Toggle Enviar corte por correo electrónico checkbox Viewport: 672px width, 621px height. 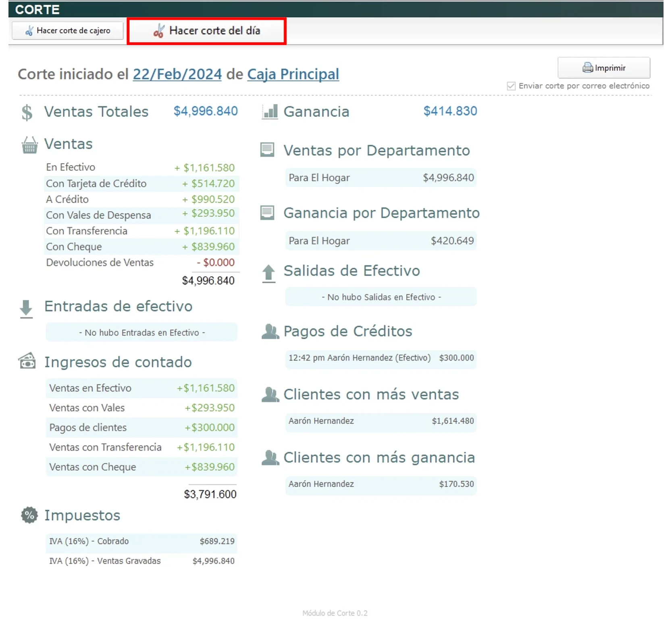511,86
